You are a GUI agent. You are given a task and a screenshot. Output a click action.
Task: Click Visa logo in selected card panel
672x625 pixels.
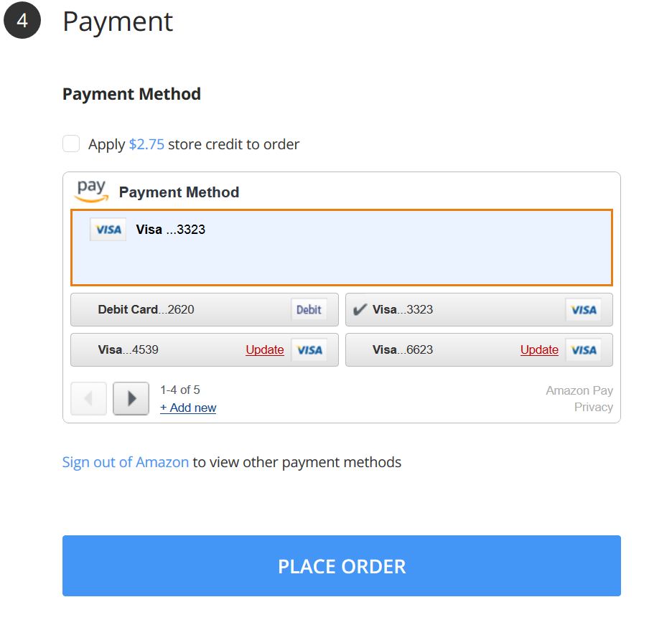point(108,230)
